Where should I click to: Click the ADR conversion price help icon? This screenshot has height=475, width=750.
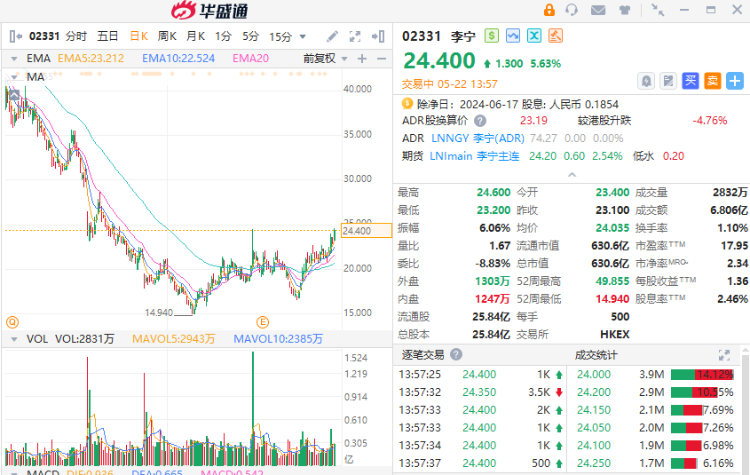(480, 121)
